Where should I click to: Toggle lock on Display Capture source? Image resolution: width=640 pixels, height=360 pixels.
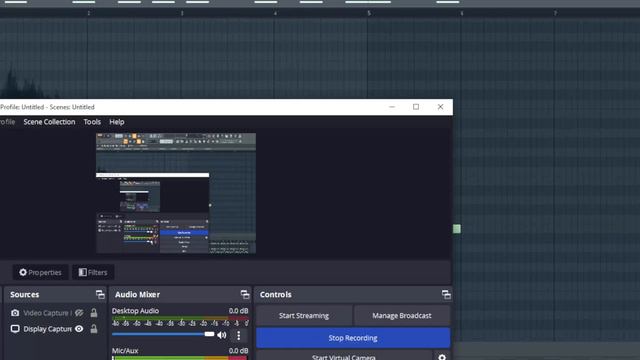click(94, 329)
